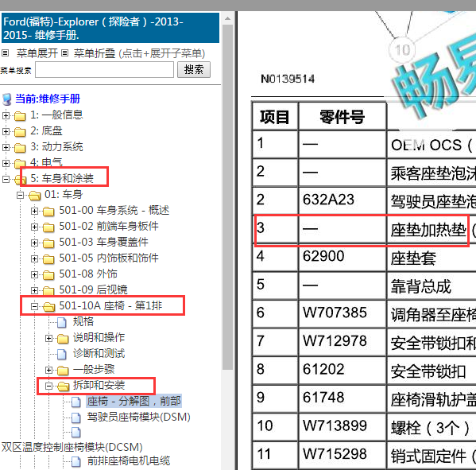Click table cell W712978

[342, 341]
